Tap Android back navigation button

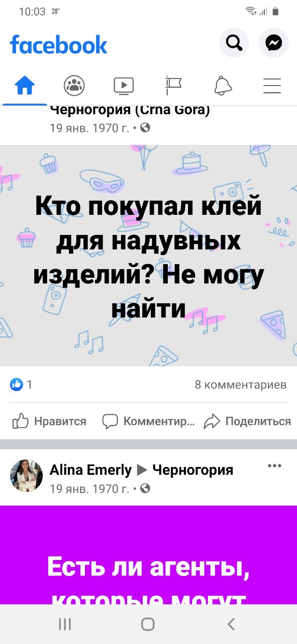(x=231, y=624)
